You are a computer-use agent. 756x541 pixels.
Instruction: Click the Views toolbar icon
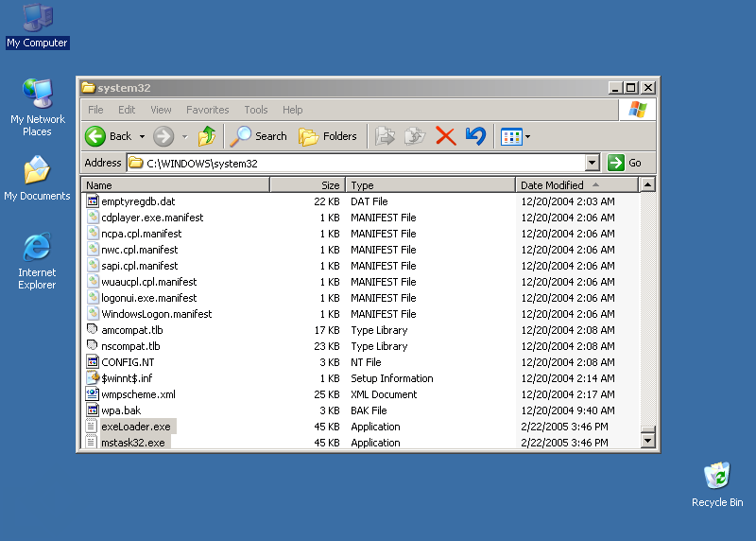click(511, 137)
